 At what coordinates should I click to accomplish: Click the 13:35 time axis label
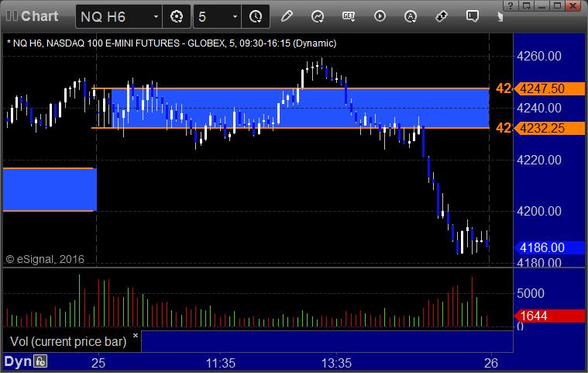[x=336, y=363]
